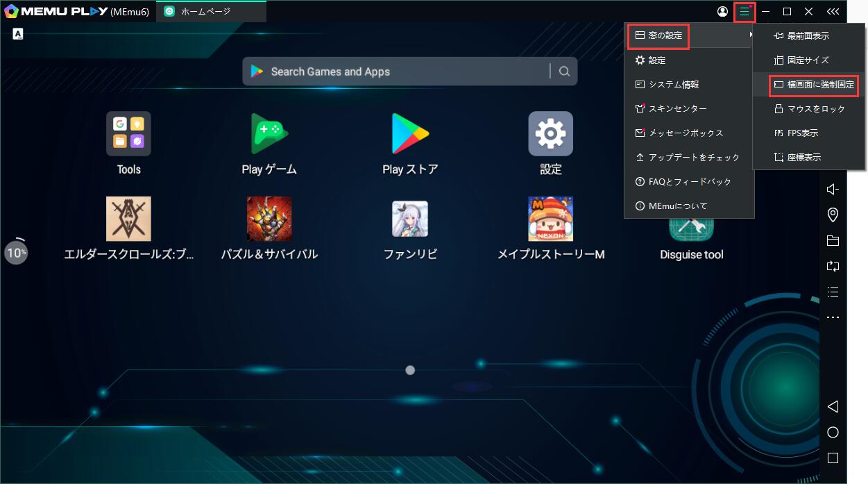Rotate the emulator screen

pyautogui.click(x=833, y=266)
